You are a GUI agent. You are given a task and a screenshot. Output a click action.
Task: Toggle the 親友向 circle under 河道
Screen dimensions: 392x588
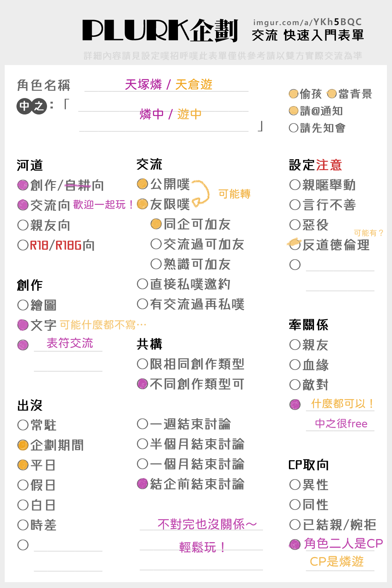(x=23, y=225)
